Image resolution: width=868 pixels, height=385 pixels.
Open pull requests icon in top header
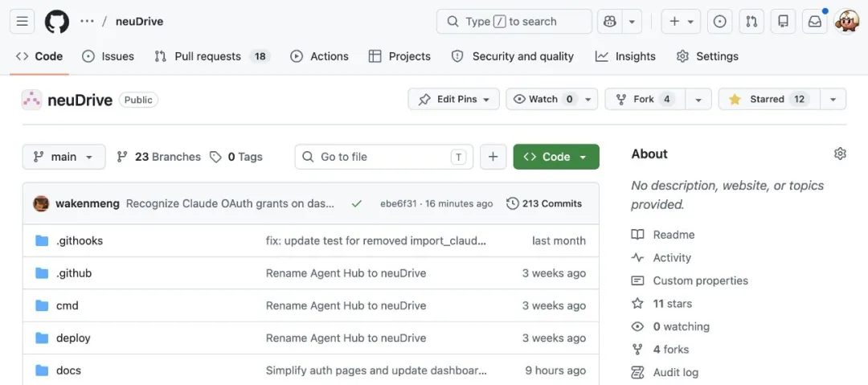(x=751, y=22)
